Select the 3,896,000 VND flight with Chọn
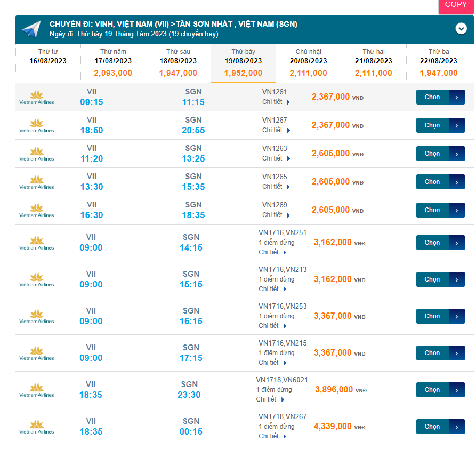The width and height of the screenshot is (476, 449). click(x=432, y=390)
